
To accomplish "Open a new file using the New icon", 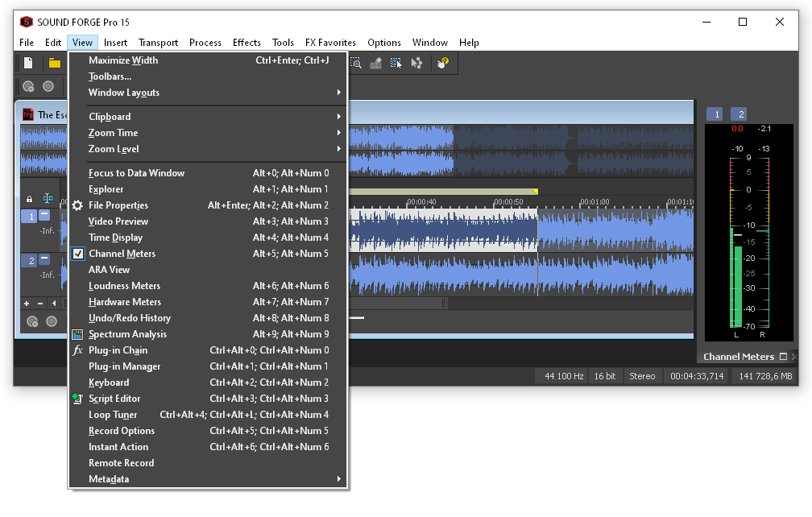I will click(x=27, y=62).
